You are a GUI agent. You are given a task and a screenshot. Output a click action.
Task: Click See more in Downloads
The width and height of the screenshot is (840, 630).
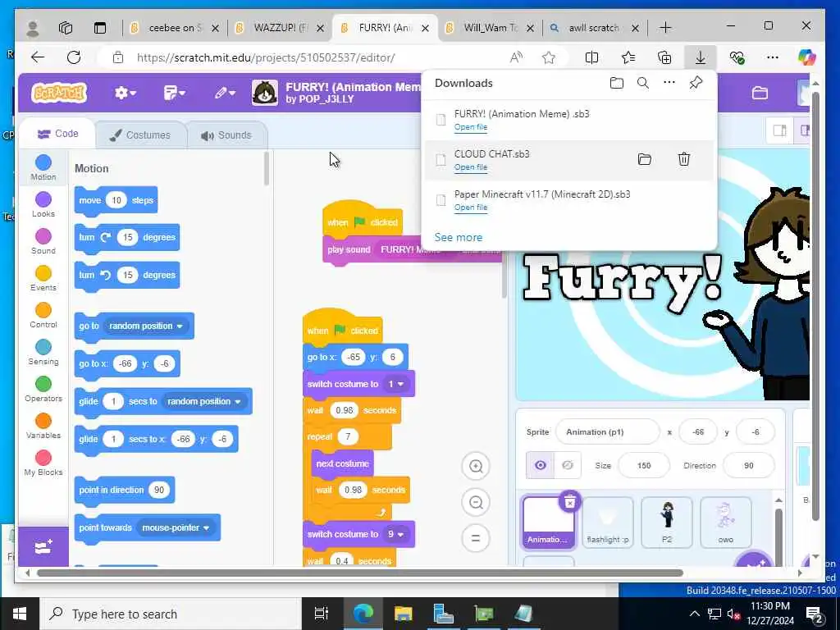458,237
